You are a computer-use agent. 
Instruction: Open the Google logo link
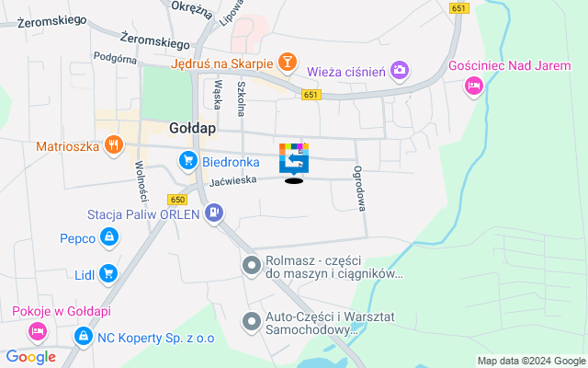(x=31, y=357)
